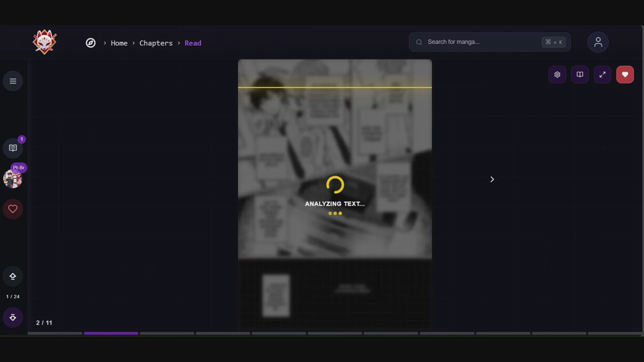Navigate to Home breadcrumb
Viewport: 644px width, 362px height.
tap(119, 43)
